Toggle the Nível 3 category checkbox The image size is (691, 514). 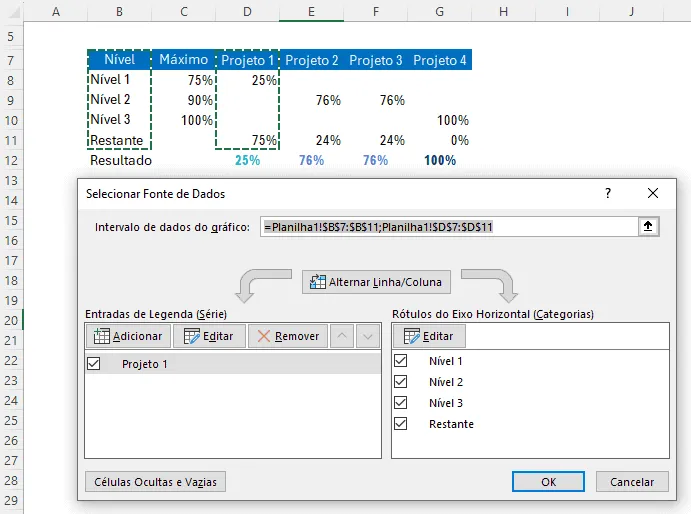(x=401, y=402)
